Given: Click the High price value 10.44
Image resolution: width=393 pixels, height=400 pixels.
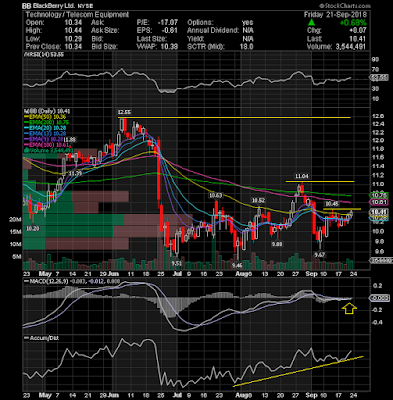Looking at the screenshot, I should click(72, 31).
